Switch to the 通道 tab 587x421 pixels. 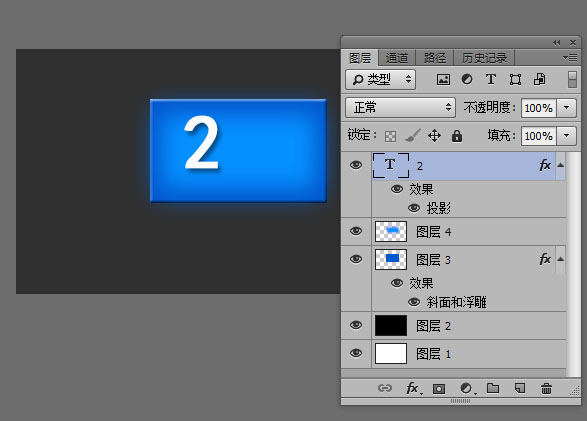coord(397,58)
